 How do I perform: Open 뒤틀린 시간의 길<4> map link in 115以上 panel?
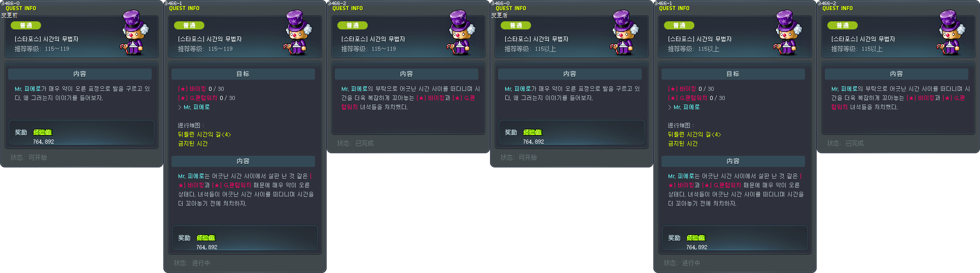click(694, 134)
